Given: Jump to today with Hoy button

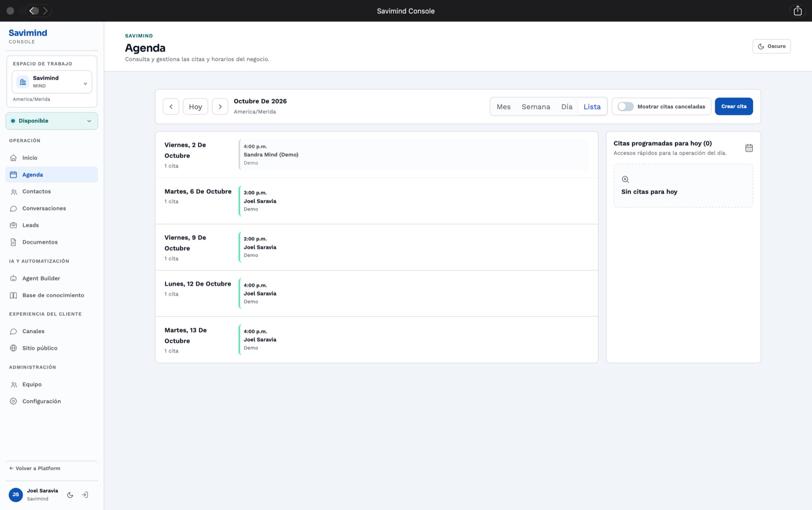Looking at the screenshot, I should tap(195, 107).
